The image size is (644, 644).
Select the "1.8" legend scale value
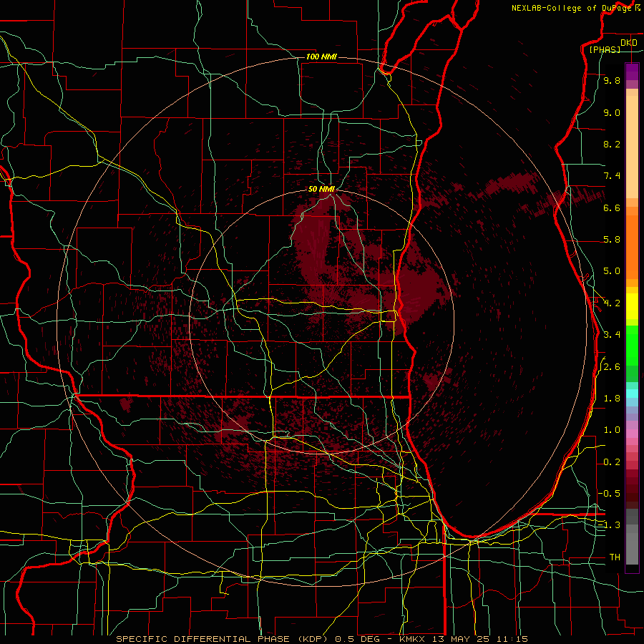click(612, 399)
